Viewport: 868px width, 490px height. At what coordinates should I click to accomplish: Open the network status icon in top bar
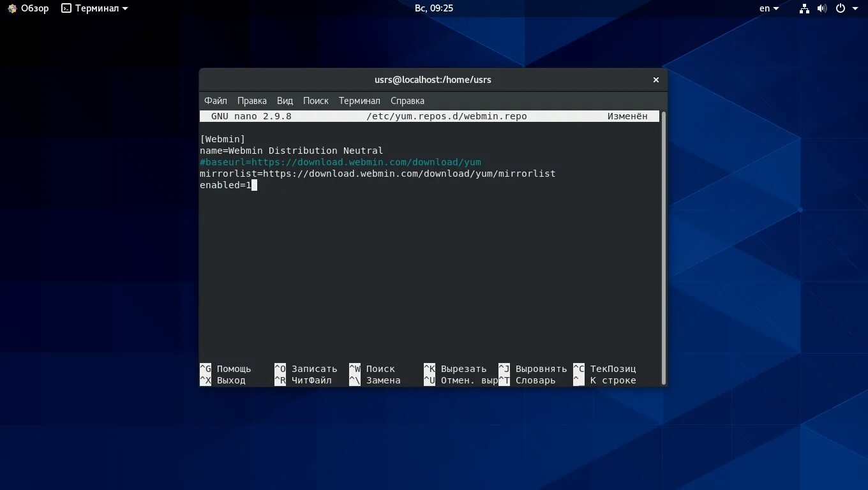click(804, 8)
